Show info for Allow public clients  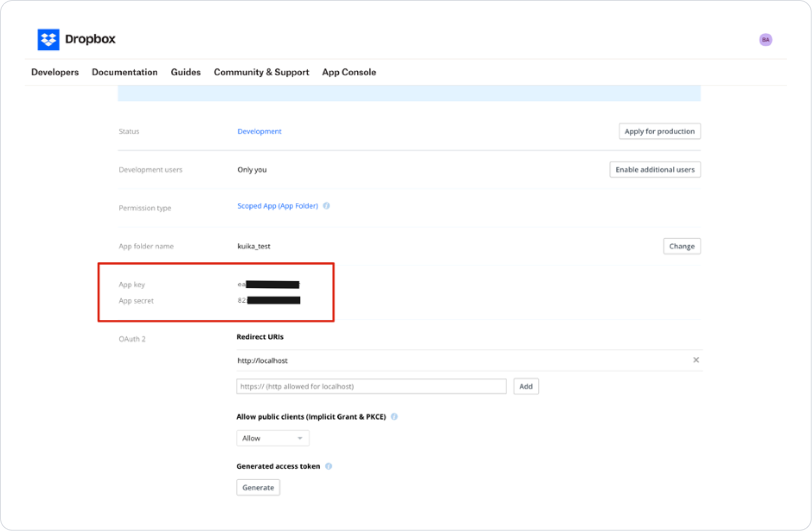pos(394,417)
